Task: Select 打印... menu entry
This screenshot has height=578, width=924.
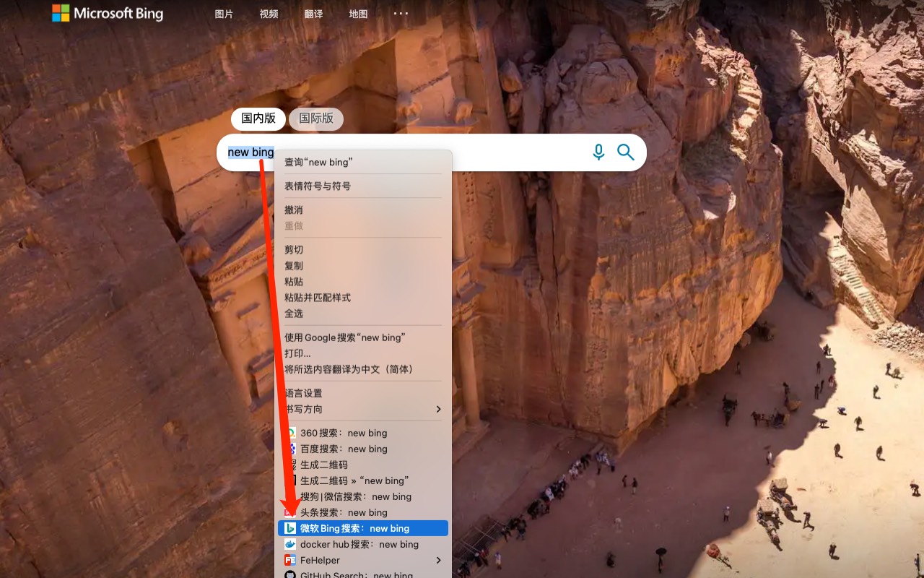Action: pyautogui.click(x=363, y=353)
